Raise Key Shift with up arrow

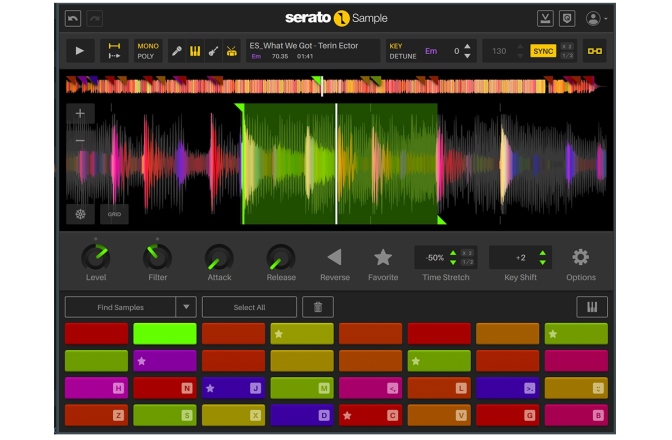[543, 254]
